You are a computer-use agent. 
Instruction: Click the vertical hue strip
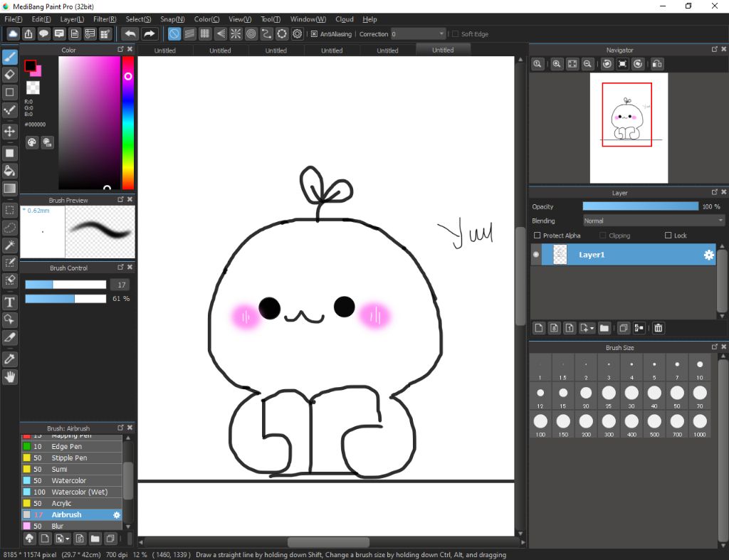tap(128, 122)
